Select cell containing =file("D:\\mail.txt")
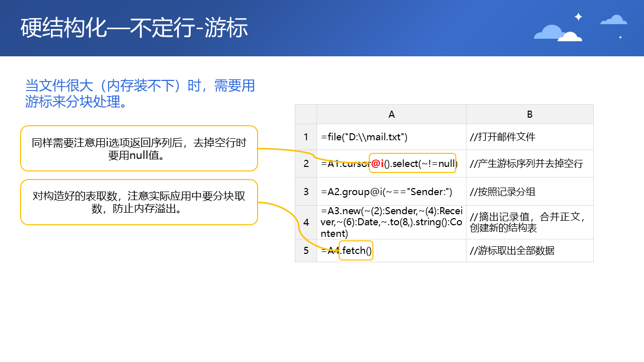Screen dimensions: 644x362 pos(391,137)
